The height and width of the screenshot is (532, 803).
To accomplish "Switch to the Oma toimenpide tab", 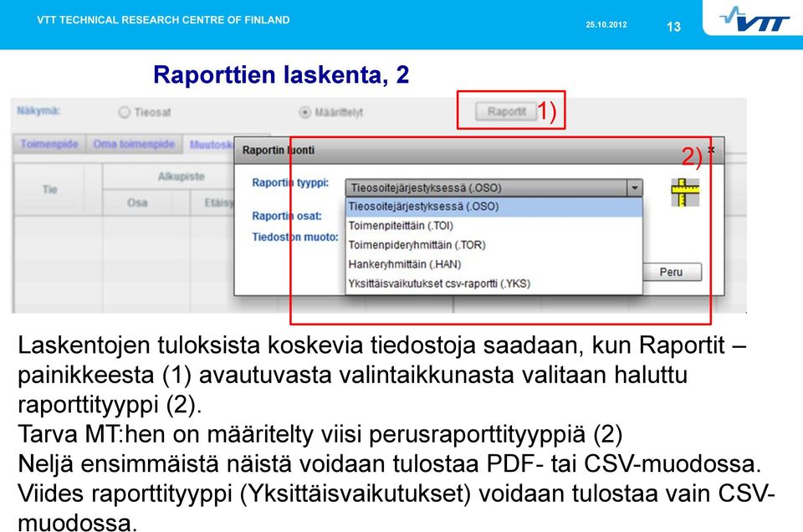I will click(x=134, y=144).
